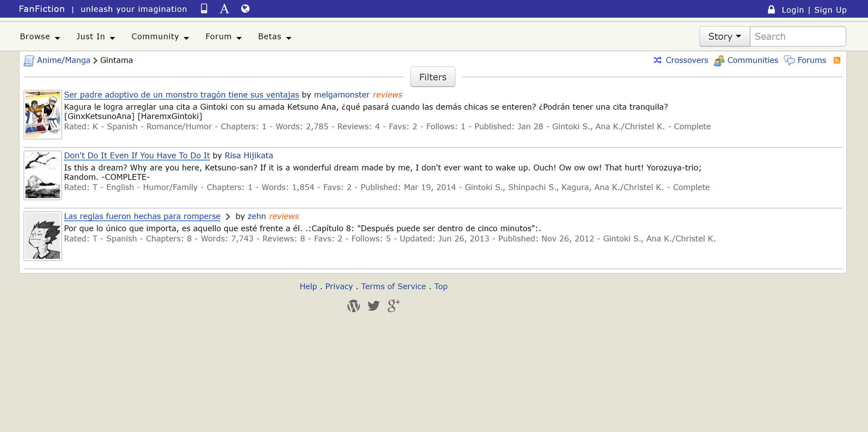Click the thumbnail of the first story
The height and width of the screenshot is (432, 868).
(43, 114)
